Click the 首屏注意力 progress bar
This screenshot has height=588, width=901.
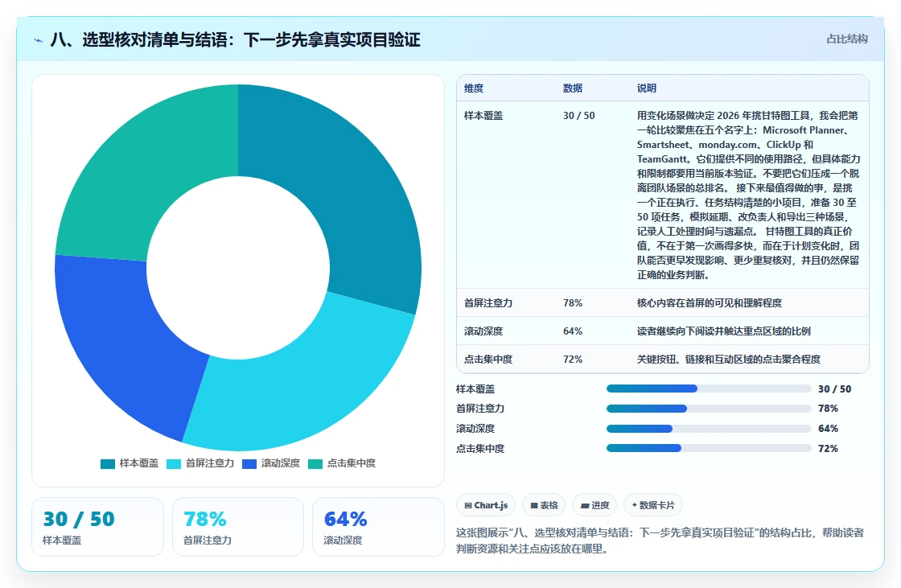point(709,409)
